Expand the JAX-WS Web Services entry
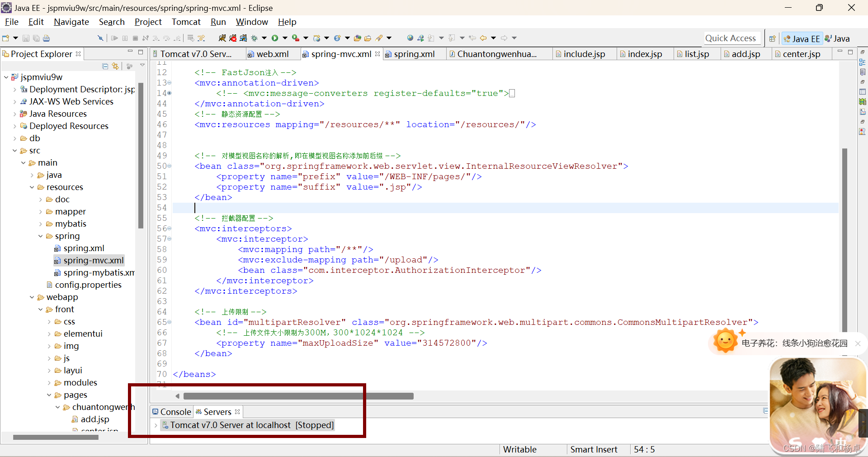 point(15,101)
